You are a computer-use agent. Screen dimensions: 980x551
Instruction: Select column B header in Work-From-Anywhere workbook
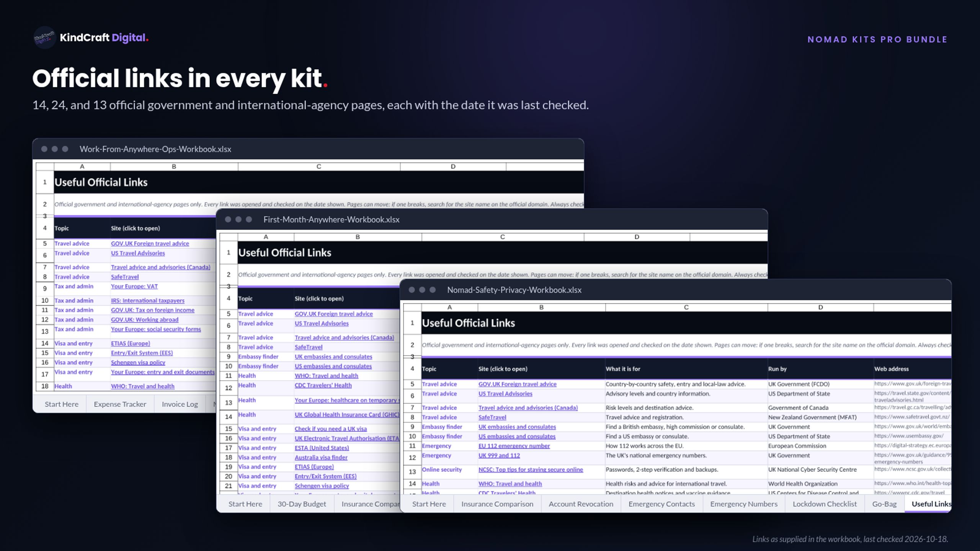174,166
